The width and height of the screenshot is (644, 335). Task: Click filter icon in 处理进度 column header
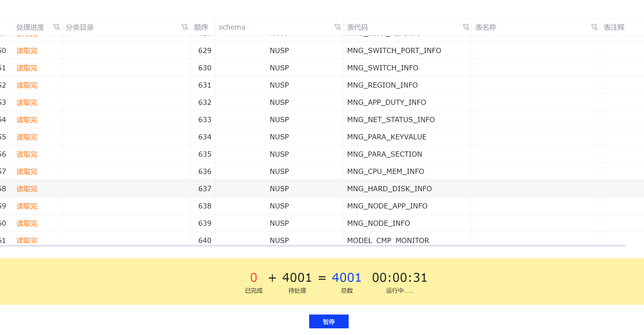pos(57,27)
